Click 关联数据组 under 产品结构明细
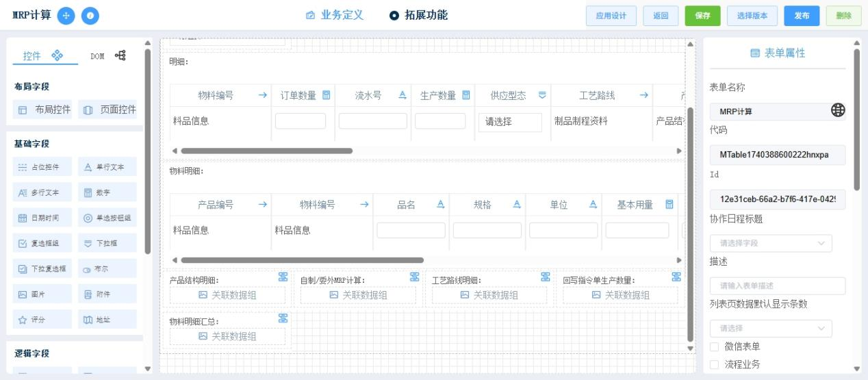The height and width of the screenshot is (380, 868). 227,295
